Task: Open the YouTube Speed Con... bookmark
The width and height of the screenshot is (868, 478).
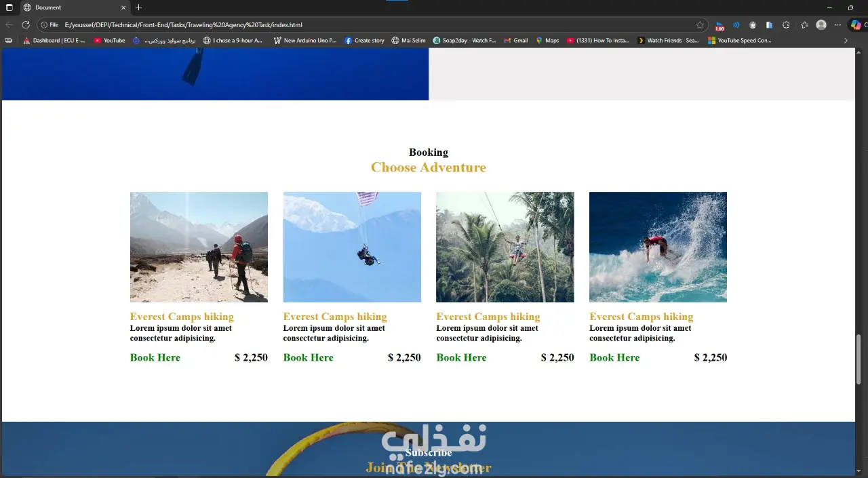Action: [740, 41]
